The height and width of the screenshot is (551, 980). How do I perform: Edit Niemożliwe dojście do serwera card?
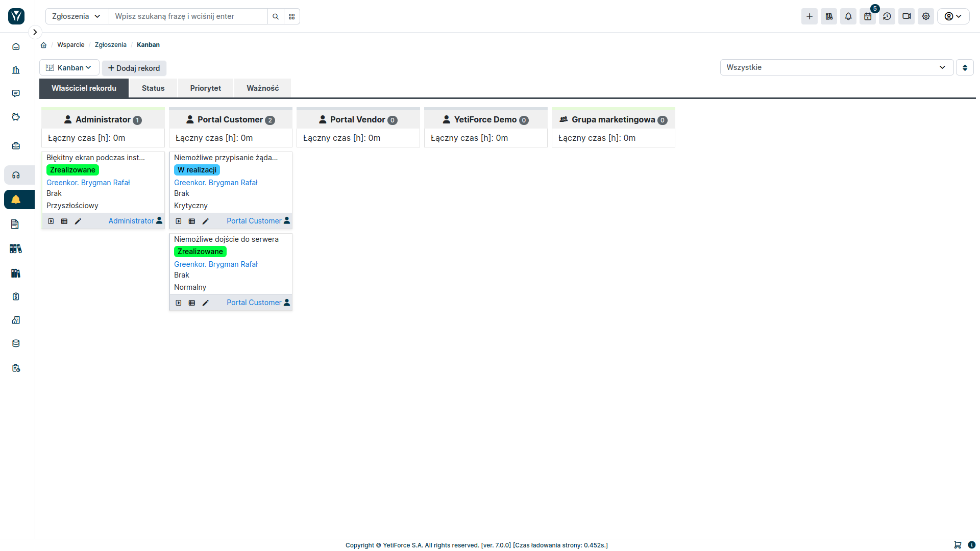pyautogui.click(x=206, y=303)
